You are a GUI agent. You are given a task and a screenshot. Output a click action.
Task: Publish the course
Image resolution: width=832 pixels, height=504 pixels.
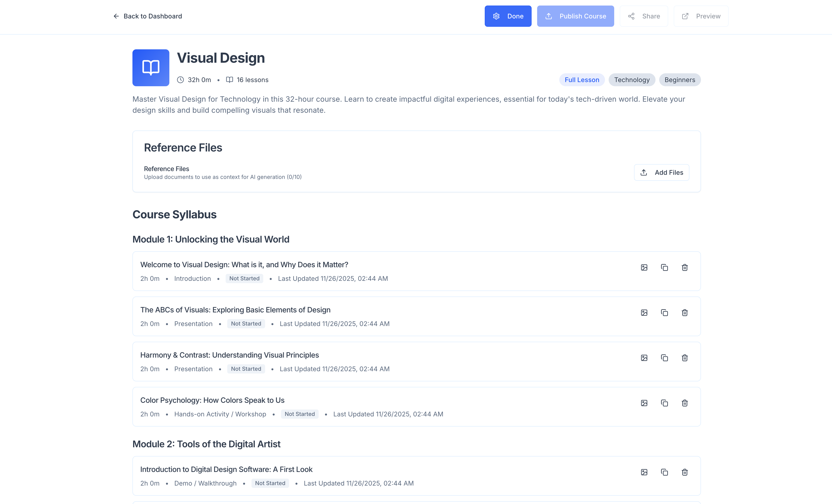pyautogui.click(x=575, y=16)
